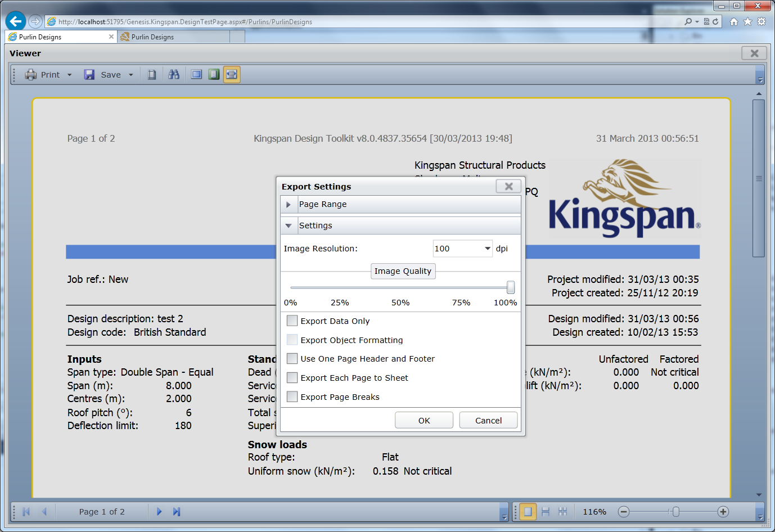Click the address bar search magnifier icon

coord(688,21)
